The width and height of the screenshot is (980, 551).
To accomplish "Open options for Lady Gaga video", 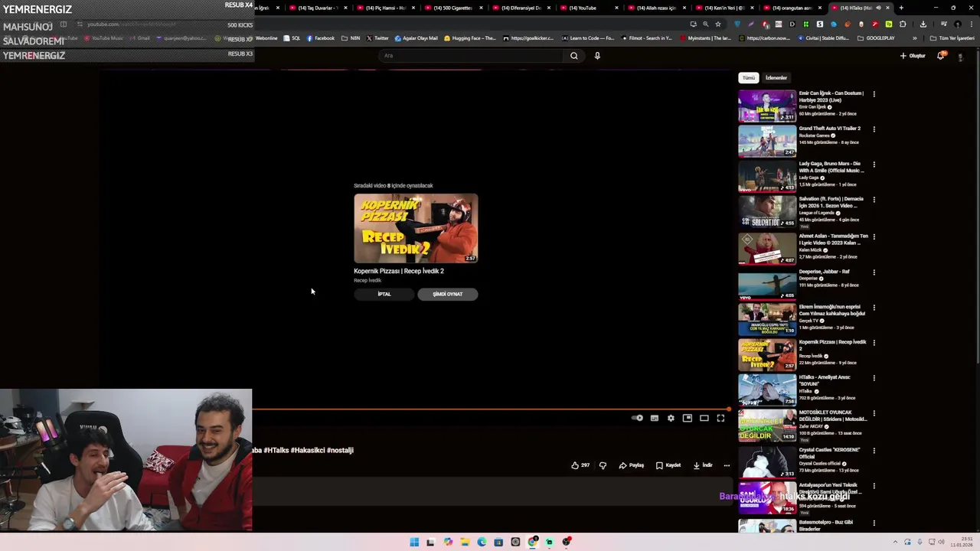I will (x=874, y=165).
